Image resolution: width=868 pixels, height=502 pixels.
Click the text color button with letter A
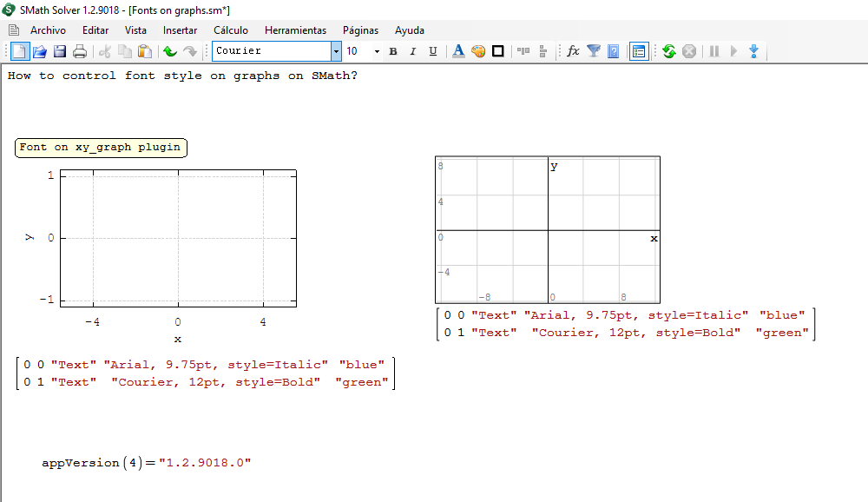458,51
